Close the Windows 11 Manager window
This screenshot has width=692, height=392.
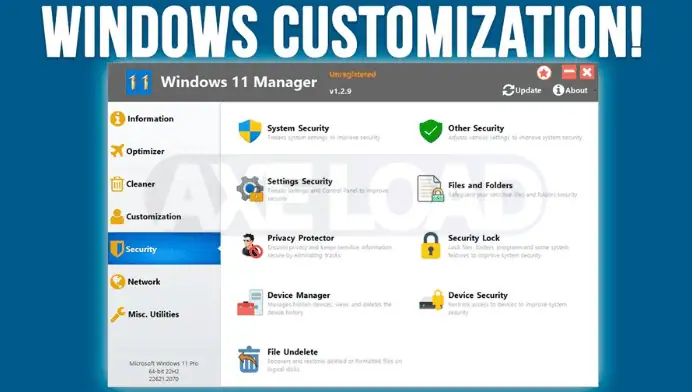[587, 72]
